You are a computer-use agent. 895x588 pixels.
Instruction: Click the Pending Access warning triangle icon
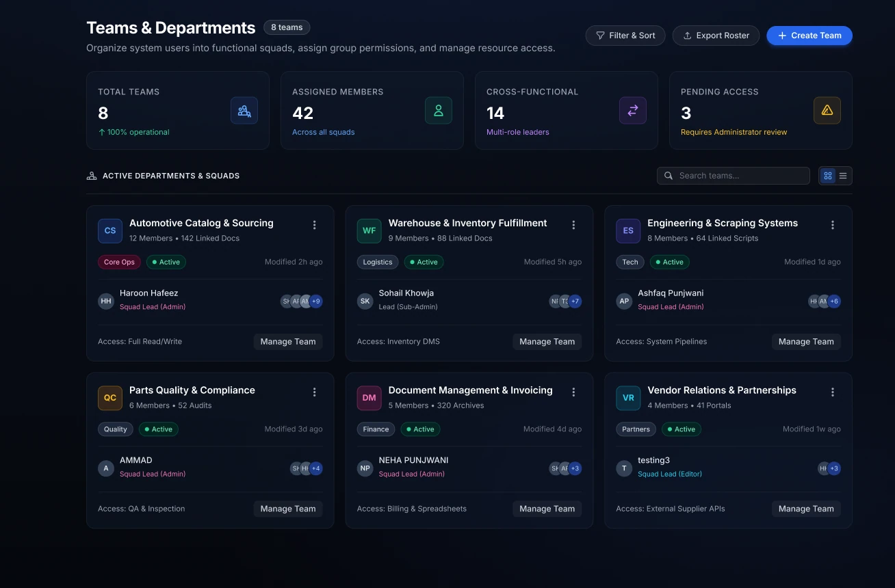827,111
